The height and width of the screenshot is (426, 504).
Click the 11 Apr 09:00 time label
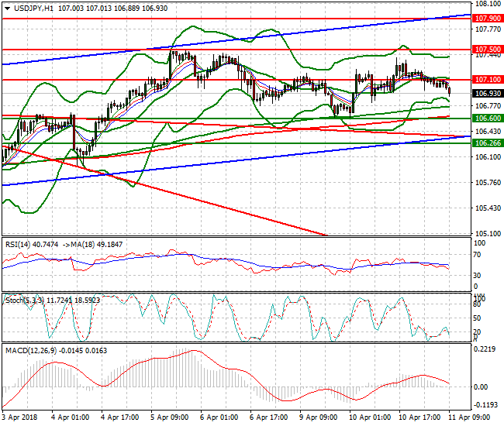tap(469, 417)
